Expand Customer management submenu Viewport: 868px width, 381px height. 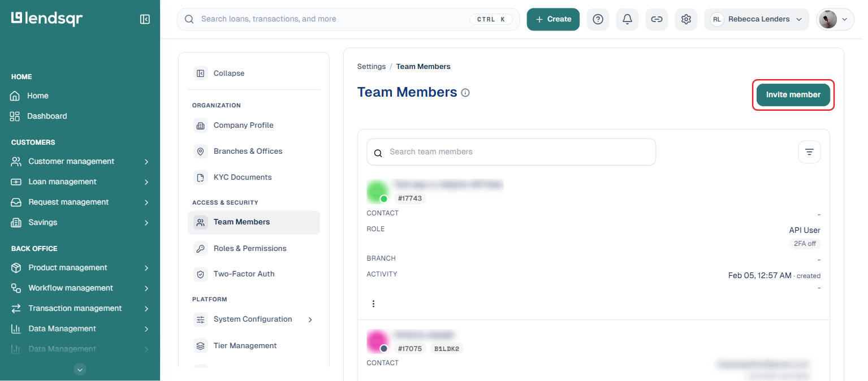pos(146,162)
